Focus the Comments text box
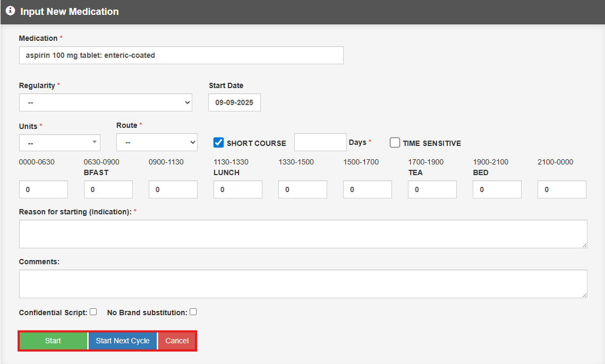 click(303, 284)
